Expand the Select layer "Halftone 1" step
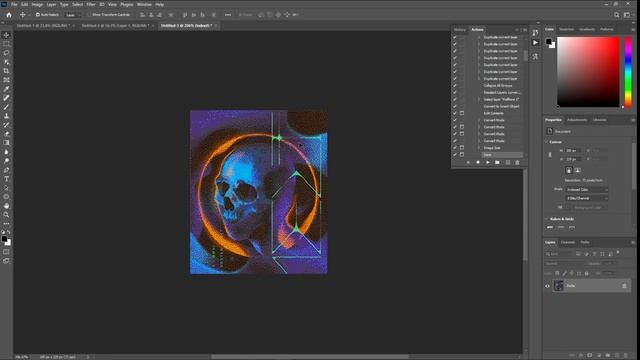The height and width of the screenshot is (360, 640). pos(479,99)
